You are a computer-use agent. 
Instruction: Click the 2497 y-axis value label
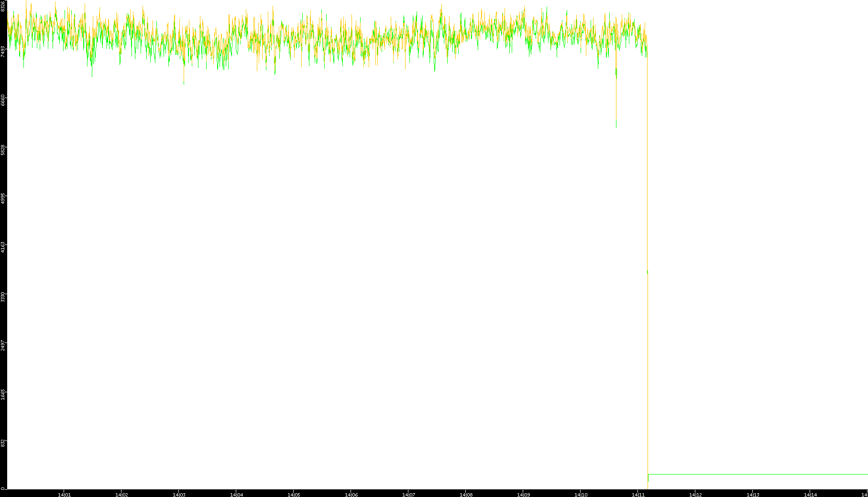point(3,345)
